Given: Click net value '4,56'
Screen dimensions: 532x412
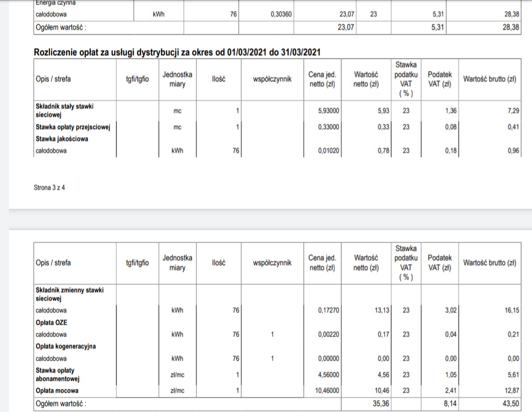Looking at the screenshot, I should [x=383, y=375].
